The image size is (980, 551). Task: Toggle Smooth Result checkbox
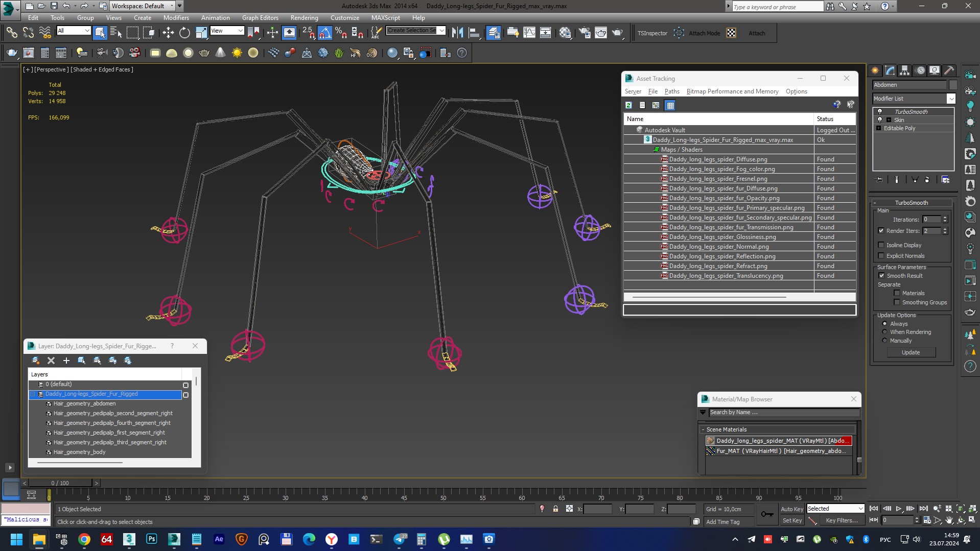(x=881, y=276)
